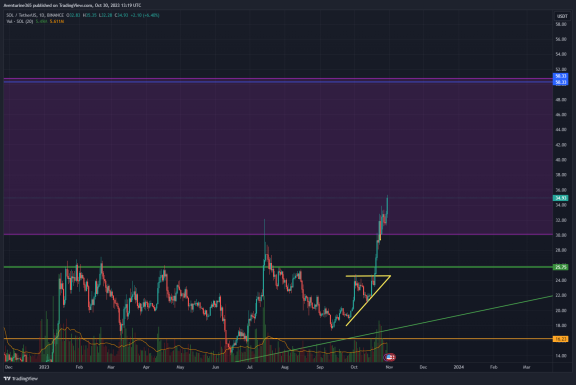Click the 58.00 price axis label
576x385 pixels.
click(561, 24)
